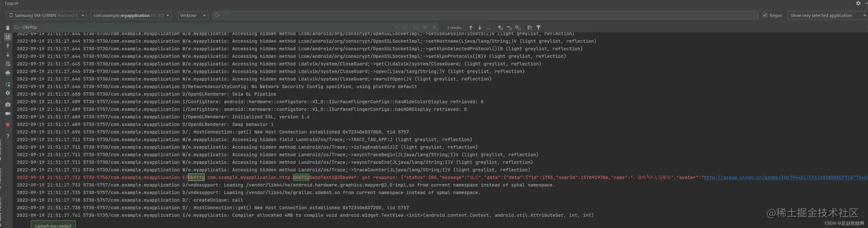Click the 'No Network Security Config specified' log line
868x228 pixels.
click(216, 87)
